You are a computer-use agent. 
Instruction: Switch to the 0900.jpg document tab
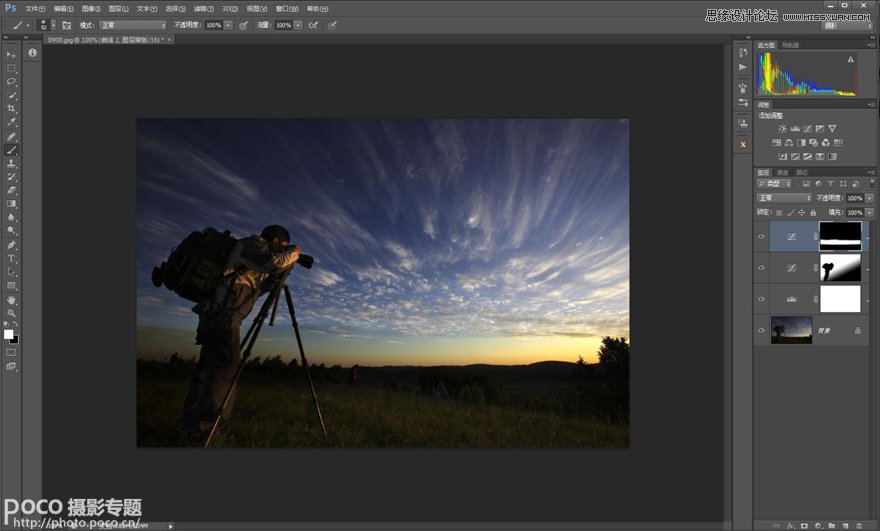coord(106,40)
